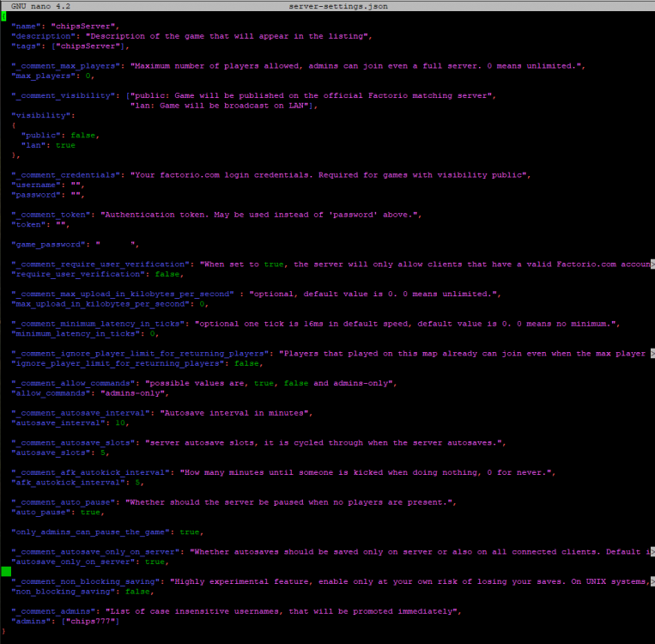The width and height of the screenshot is (655, 644).
Task: Click the "_comment_token" key
Action: tap(51, 215)
